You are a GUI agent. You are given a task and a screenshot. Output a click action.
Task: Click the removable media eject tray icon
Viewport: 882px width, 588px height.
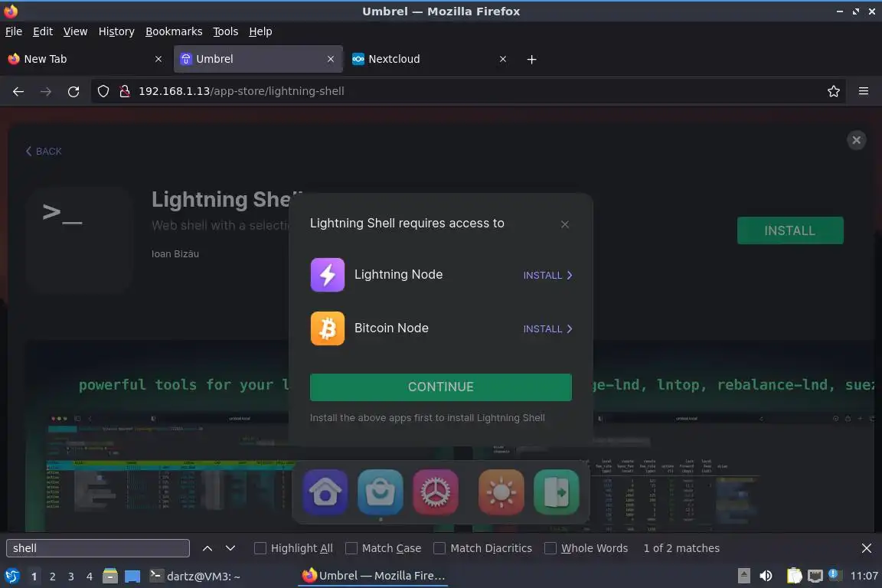coord(743,576)
